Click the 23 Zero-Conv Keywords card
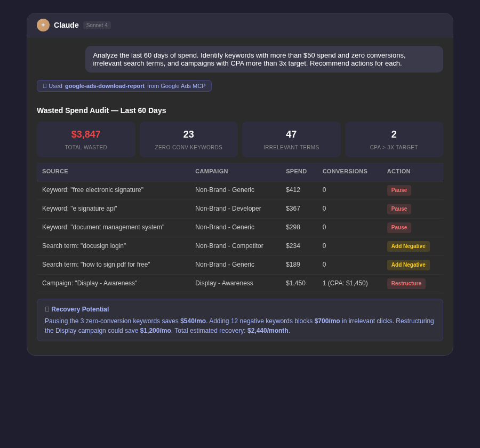This screenshot has width=480, height=448. 188,139
